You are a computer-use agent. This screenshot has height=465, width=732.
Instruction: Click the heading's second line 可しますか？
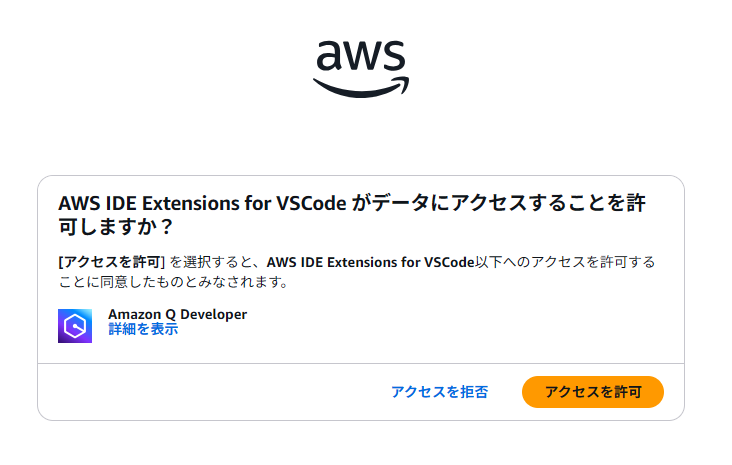point(116,227)
